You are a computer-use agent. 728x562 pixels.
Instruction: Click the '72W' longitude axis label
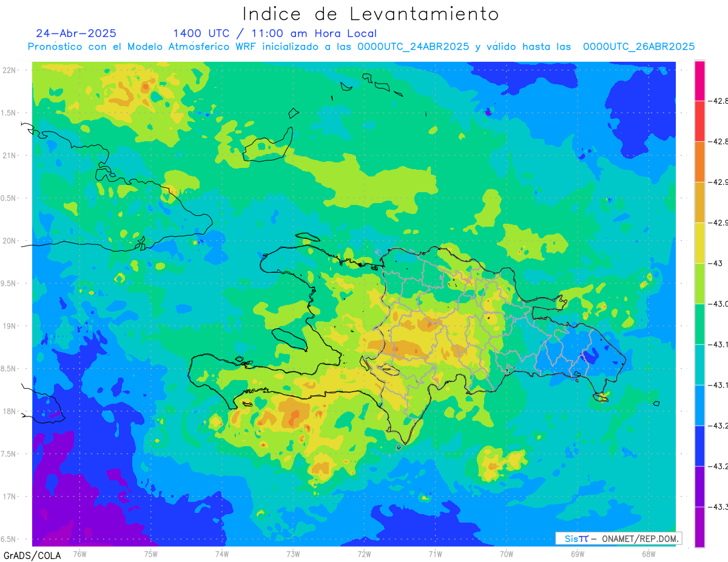[364, 554]
